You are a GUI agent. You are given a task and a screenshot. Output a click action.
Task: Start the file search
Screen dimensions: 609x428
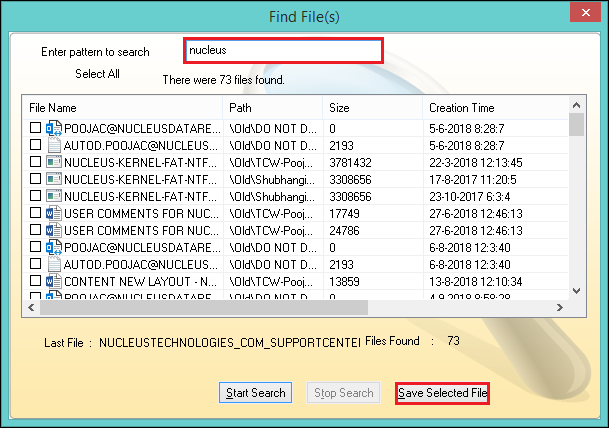[x=255, y=393]
